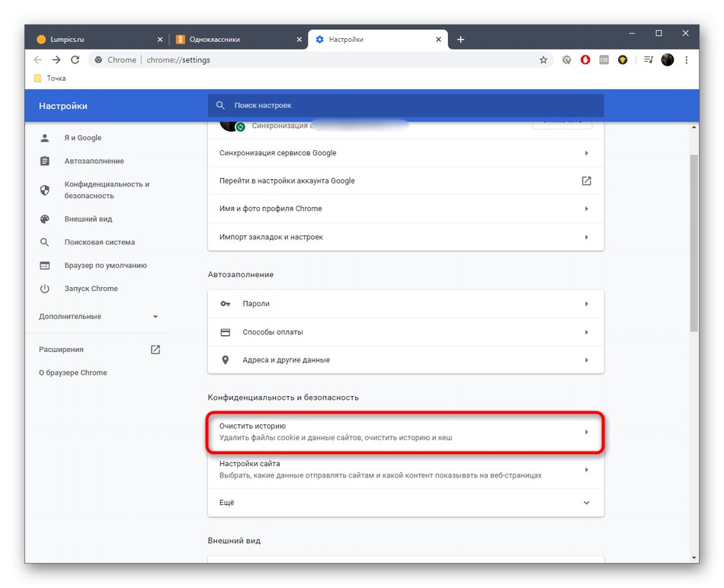Switch to the Lumpics.ru tab

point(99,40)
